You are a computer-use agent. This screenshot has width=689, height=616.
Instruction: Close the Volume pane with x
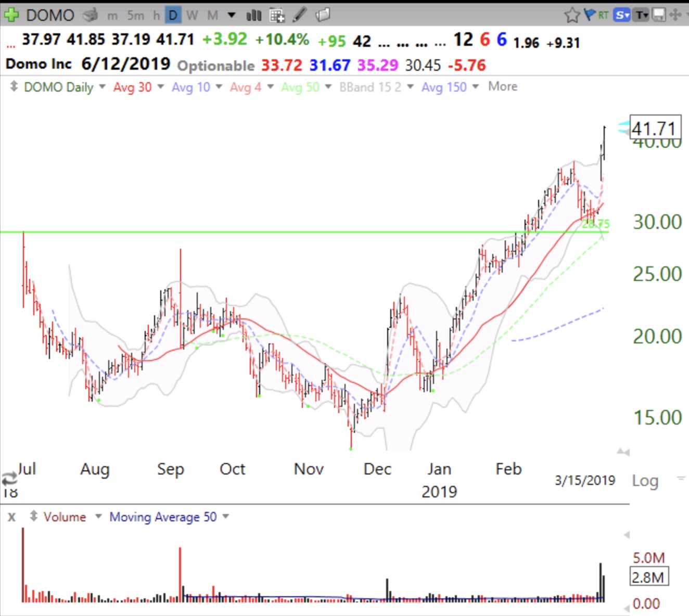tap(11, 517)
